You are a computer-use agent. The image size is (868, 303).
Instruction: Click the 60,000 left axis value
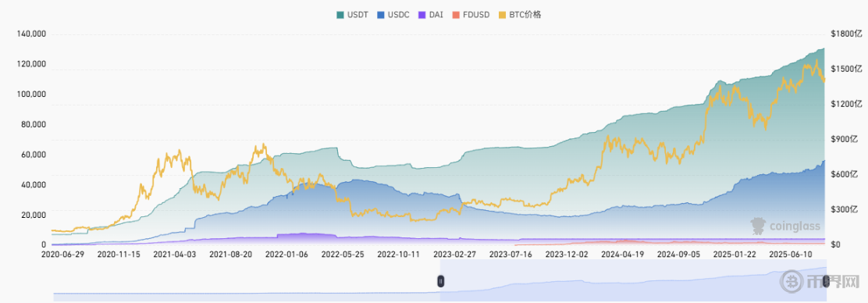34,155
